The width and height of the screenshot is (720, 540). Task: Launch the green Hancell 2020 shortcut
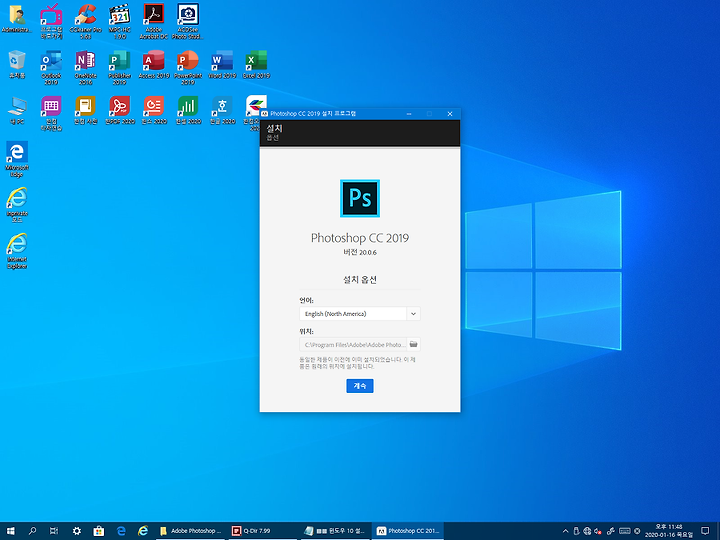[x=188, y=110]
